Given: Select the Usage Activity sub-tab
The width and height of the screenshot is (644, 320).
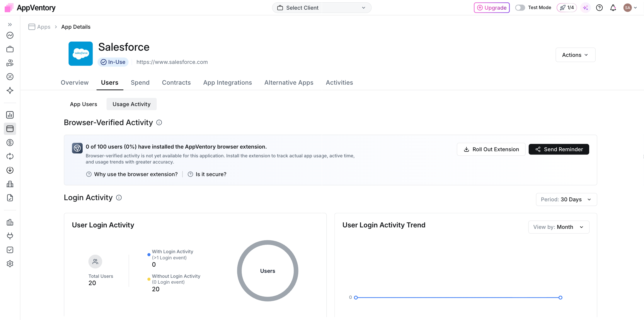Looking at the screenshot, I should (132, 104).
